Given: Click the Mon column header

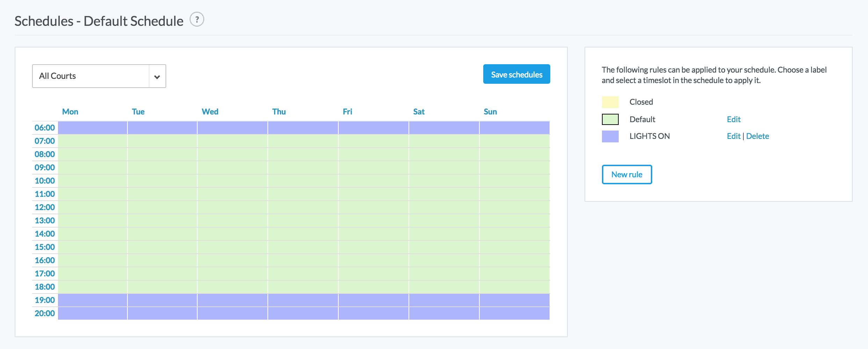Looking at the screenshot, I should click(70, 112).
